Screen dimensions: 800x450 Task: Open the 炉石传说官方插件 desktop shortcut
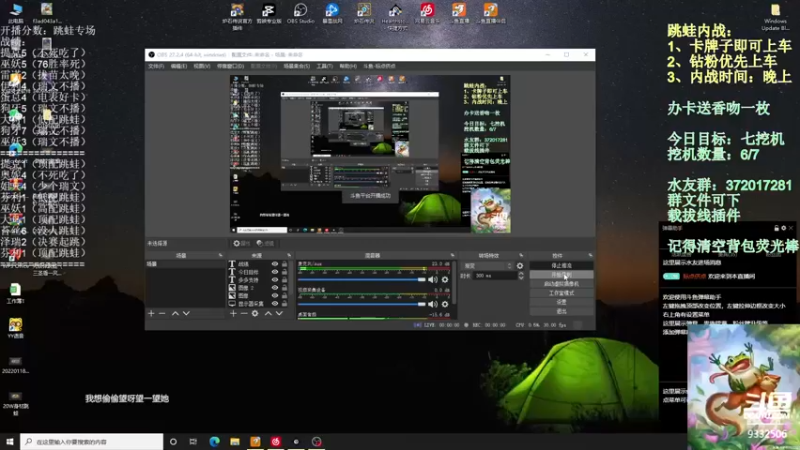237,16
